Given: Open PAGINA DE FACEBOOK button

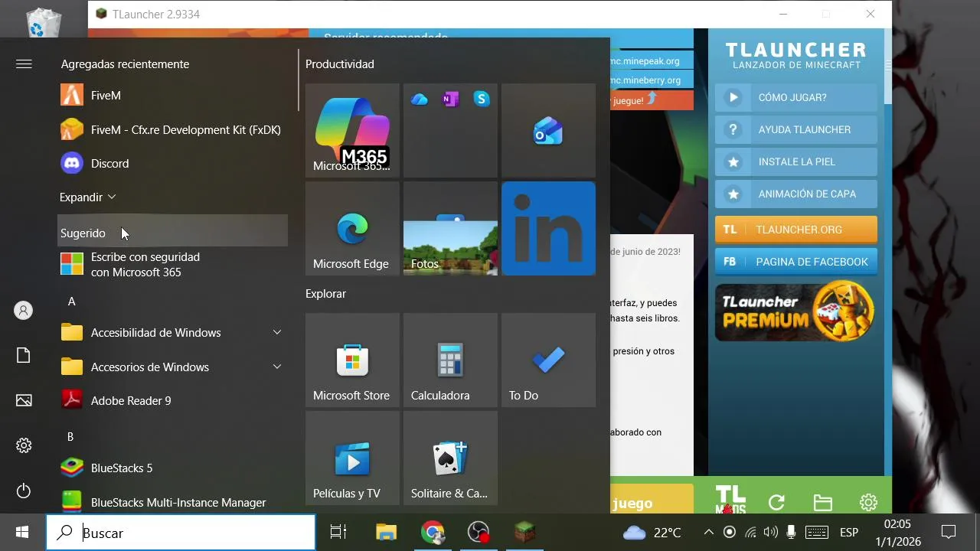Looking at the screenshot, I should click(x=796, y=262).
